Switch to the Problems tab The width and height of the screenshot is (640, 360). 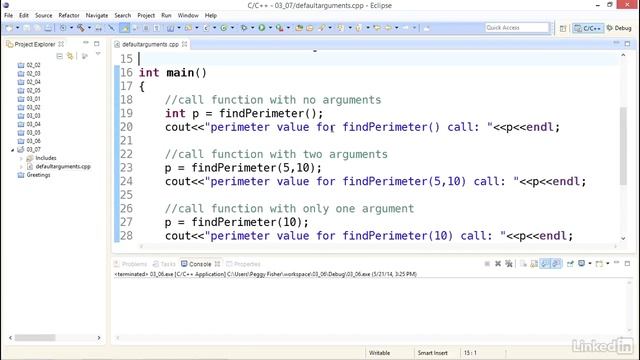point(130,264)
